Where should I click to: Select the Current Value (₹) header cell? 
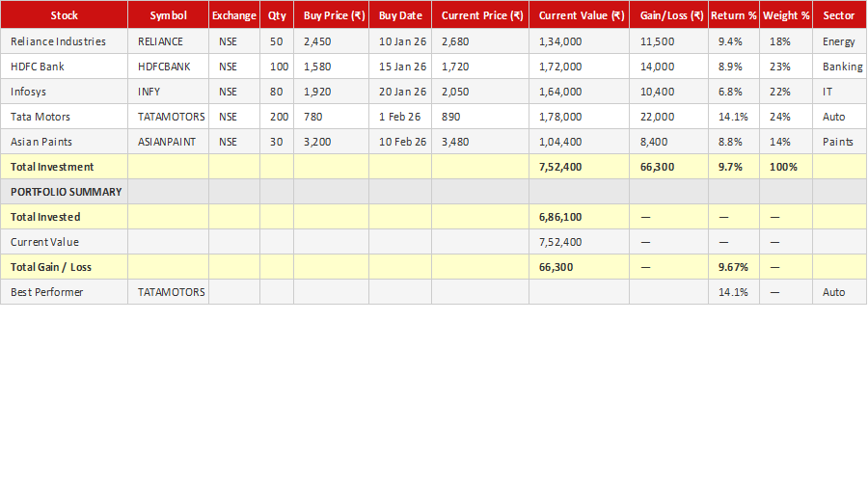(x=579, y=14)
